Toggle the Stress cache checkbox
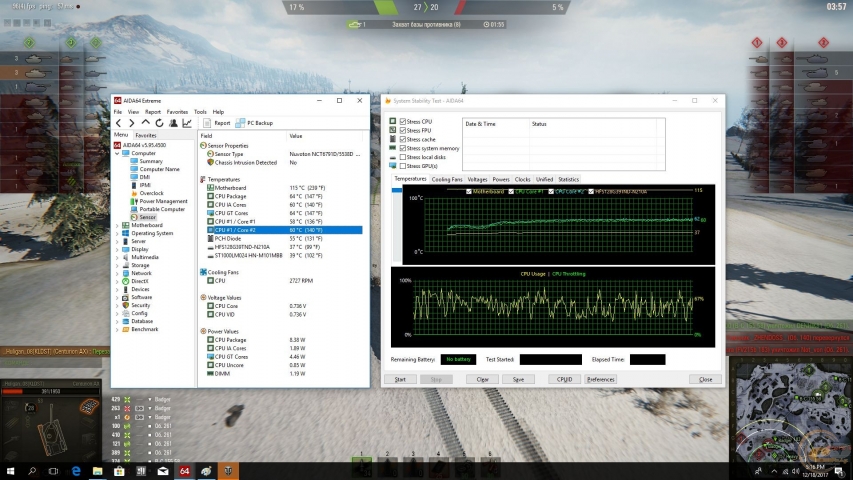This screenshot has width=853, height=480. pos(403,139)
